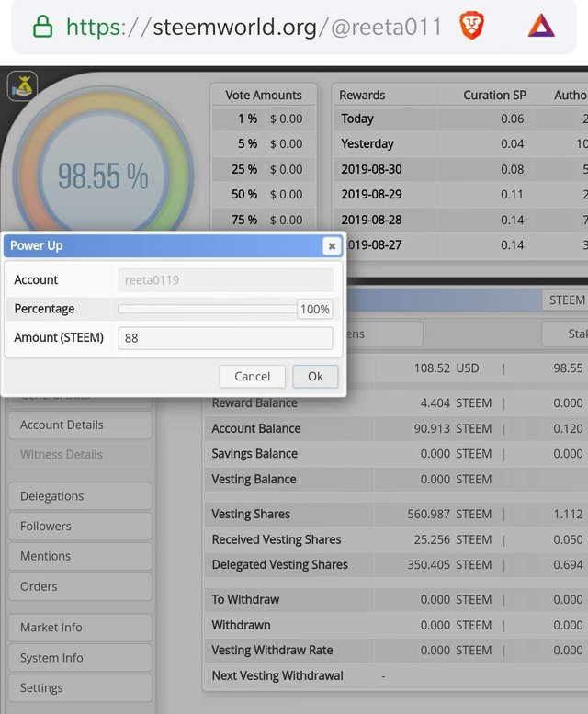Screen dimensions: 588x714
Task: Click the browser address bar URL
Action: pyautogui.click(x=254, y=27)
